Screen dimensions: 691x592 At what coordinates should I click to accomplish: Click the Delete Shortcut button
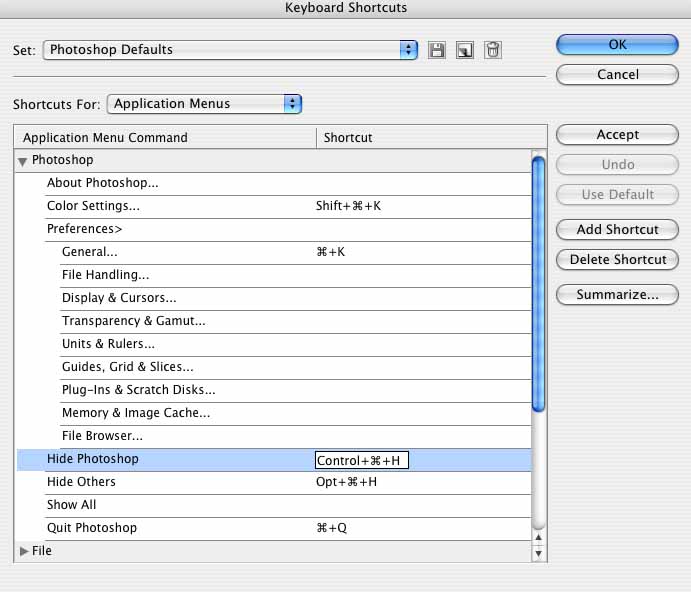pyautogui.click(x=617, y=260)
